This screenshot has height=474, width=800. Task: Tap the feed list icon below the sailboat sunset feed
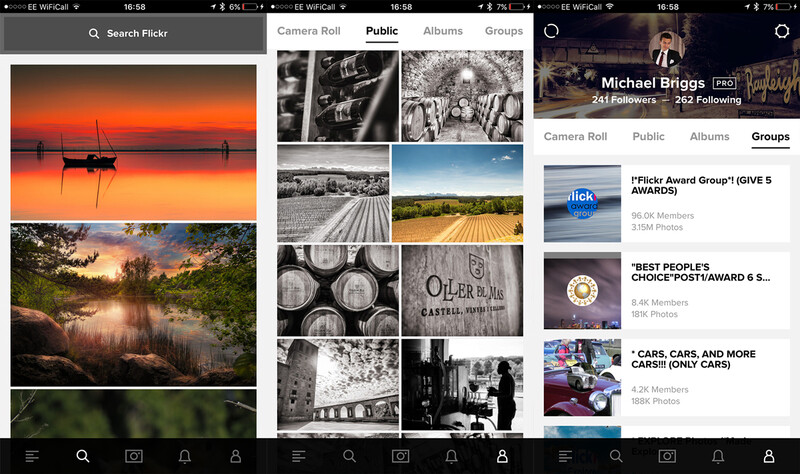(x=32, y=456)
